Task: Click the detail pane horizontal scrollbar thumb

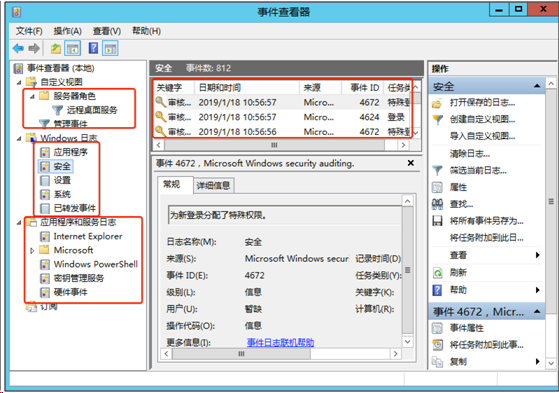Action: 241,354
